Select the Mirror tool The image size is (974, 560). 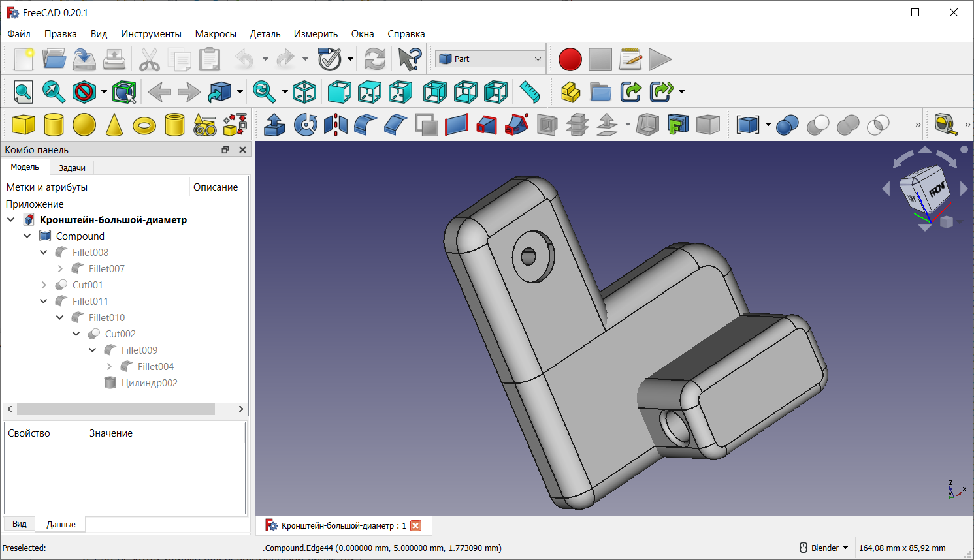pos(336,124)
